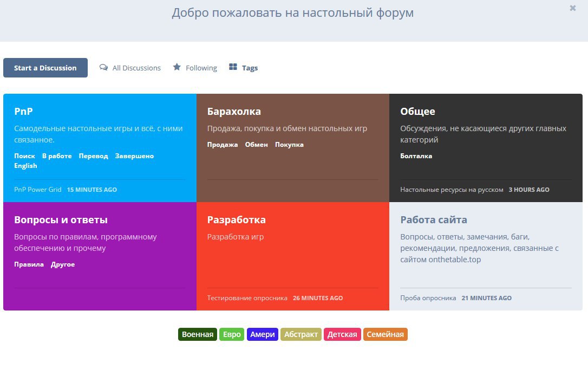The width and height of the screenshot is (588, 369).
Task: Click the speech bubbles icon for All Discussions
Action: click(103, 67)
